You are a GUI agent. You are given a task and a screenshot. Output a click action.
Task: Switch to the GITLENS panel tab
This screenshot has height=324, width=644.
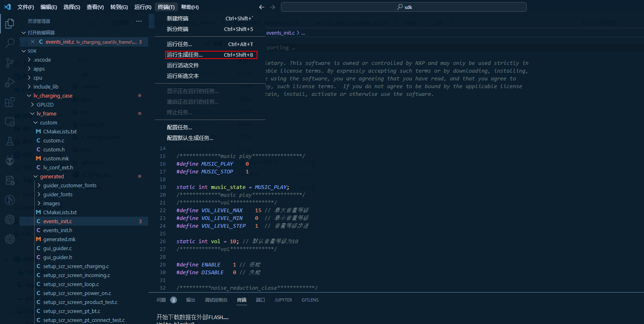pos(310,300)
